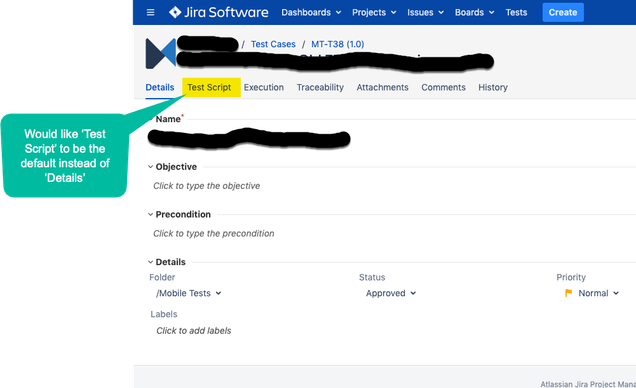Click the Folder field label
The image size is (636, 388).
pos(162,277)
